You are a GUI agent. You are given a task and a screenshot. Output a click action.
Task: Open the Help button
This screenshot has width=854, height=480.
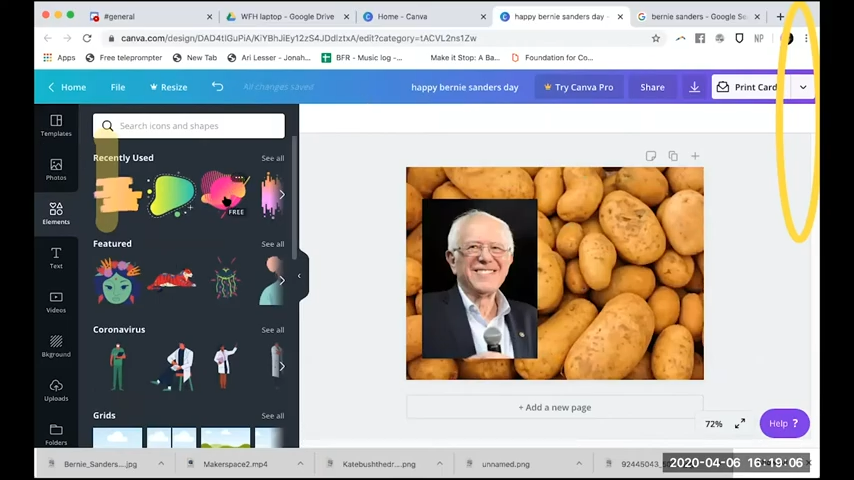[784, 423]
